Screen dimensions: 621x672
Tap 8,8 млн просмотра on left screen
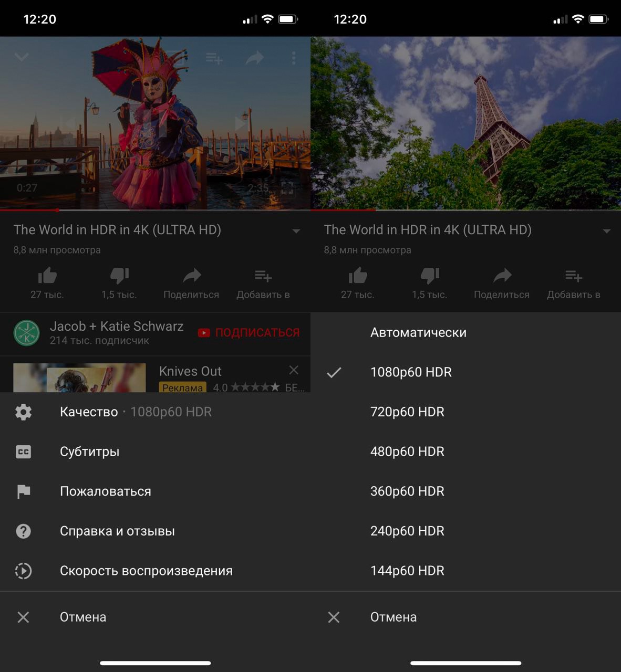pos(57,250)
